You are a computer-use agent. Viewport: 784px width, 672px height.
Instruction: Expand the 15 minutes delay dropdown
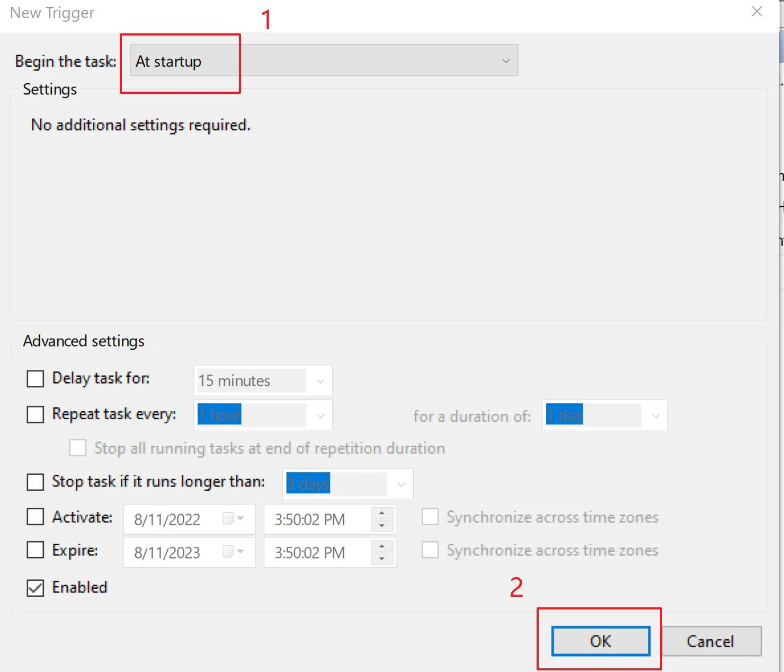click(320, 381)
